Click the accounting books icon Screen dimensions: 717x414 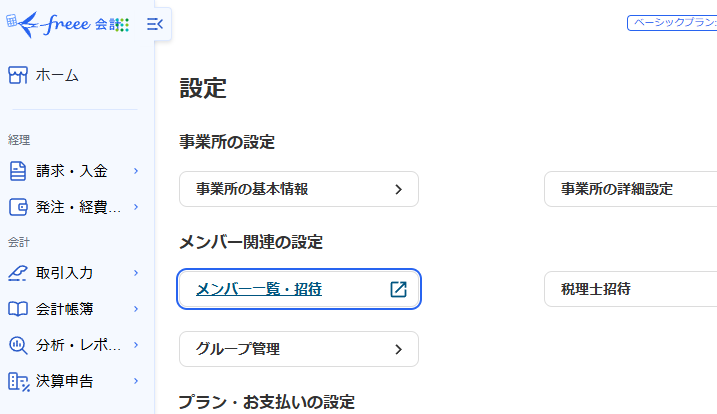pos(18,308)
